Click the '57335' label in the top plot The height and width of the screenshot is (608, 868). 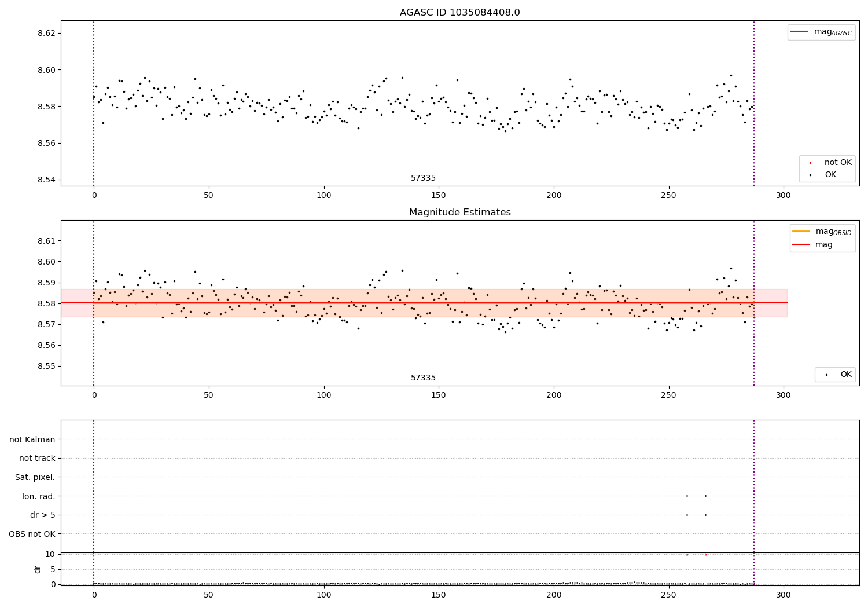423,178
